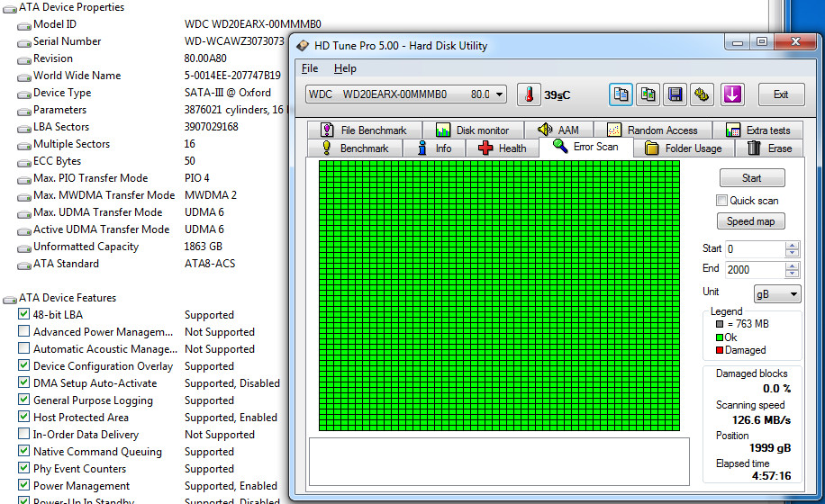Switch to the Benchmark tab
The image size is (825, 504).
pyautogui.click(x=355, y=148)
